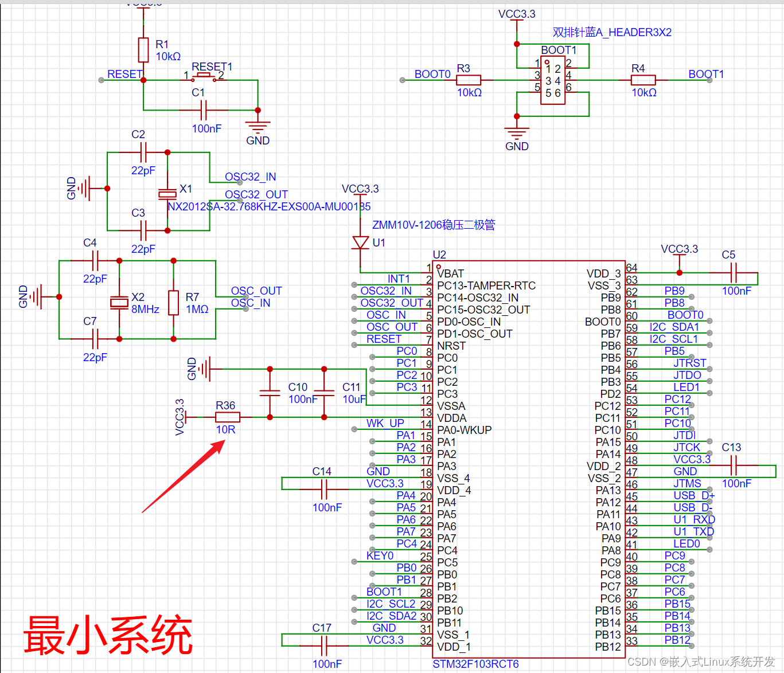Click the I2C_SCL1 net label at pin 58
This screenshot has height=673, width=784.
pos(674,339)
